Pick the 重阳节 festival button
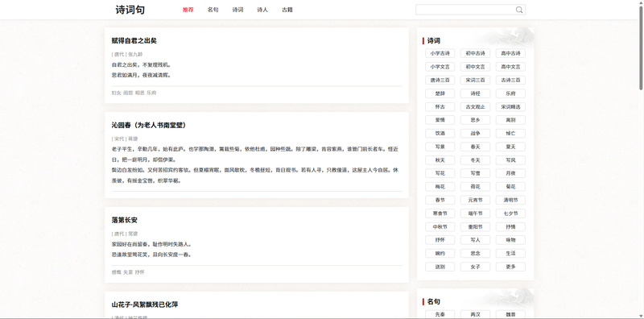 [475, 227]
